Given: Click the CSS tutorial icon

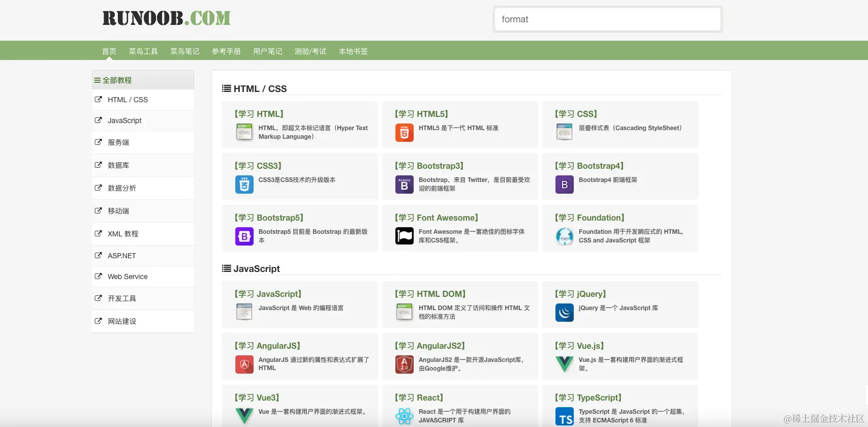Looking at the screenshot, I should pyautogui.click(x=565, y=132).
